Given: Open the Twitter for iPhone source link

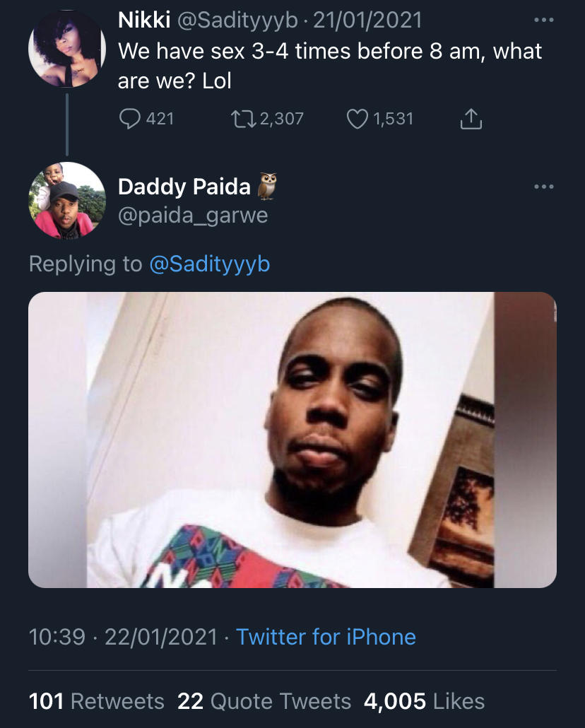Looking at the screenshot, I should tap(326, 637).
